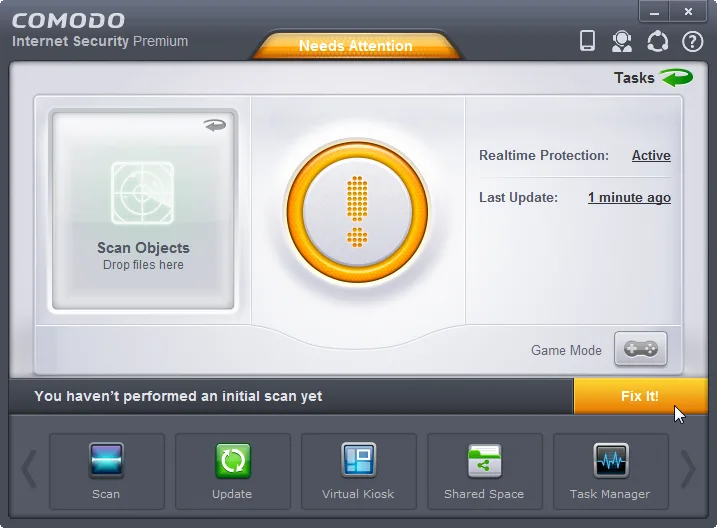Open Task Manager
Screen dimensions: 717x528
pos(610,471)
